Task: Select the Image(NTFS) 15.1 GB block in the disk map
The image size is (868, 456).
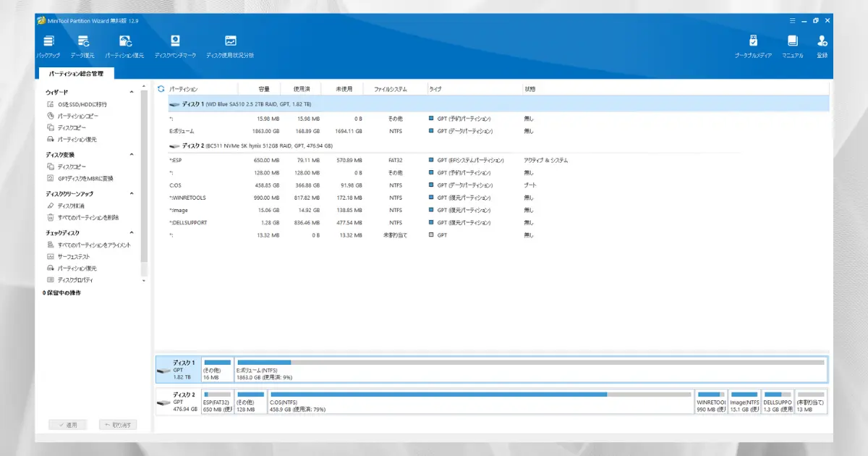Action: coord(744,402)
